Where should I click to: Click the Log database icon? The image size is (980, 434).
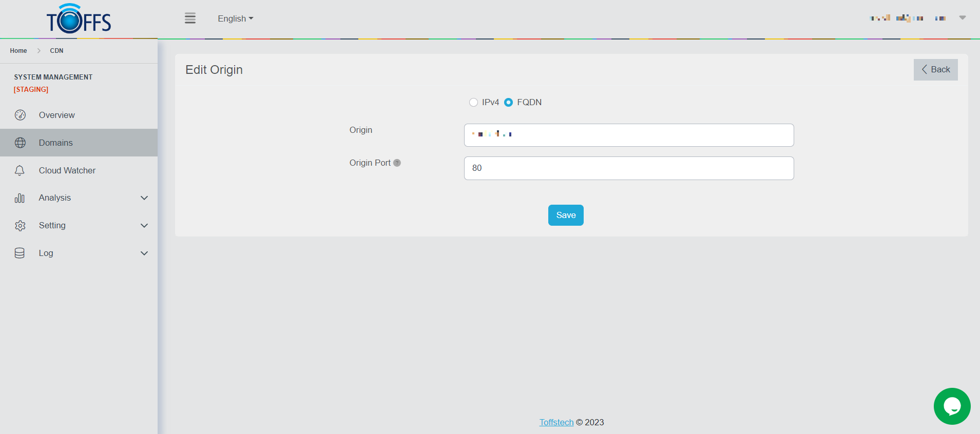click(20, 253)
